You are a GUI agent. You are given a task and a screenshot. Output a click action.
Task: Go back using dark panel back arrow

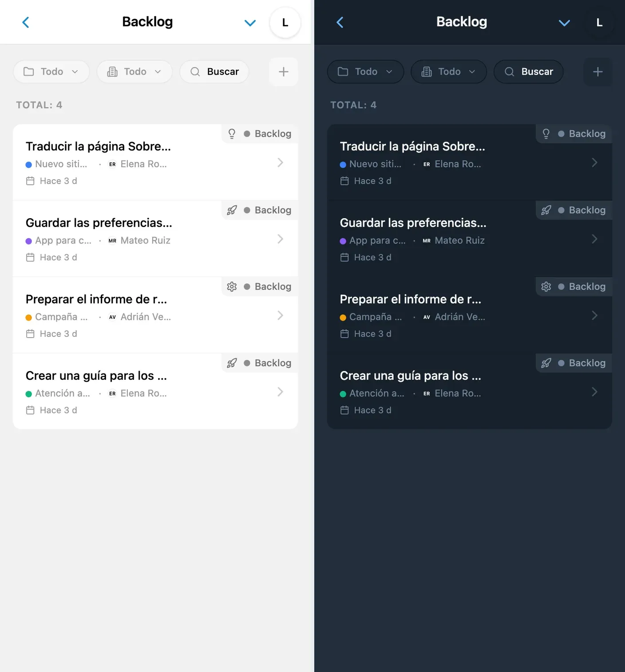340,22
